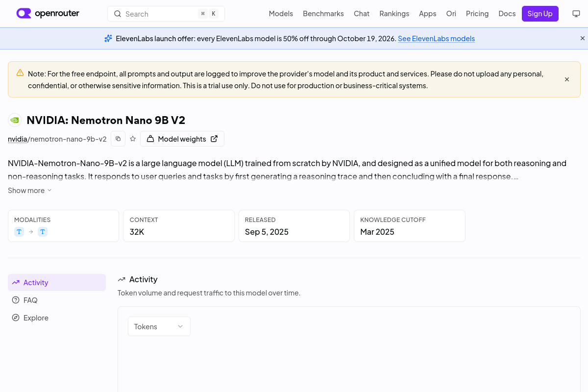Go to Benchmarks in the top navigation
588x392 pixels.
click(323, 14)
